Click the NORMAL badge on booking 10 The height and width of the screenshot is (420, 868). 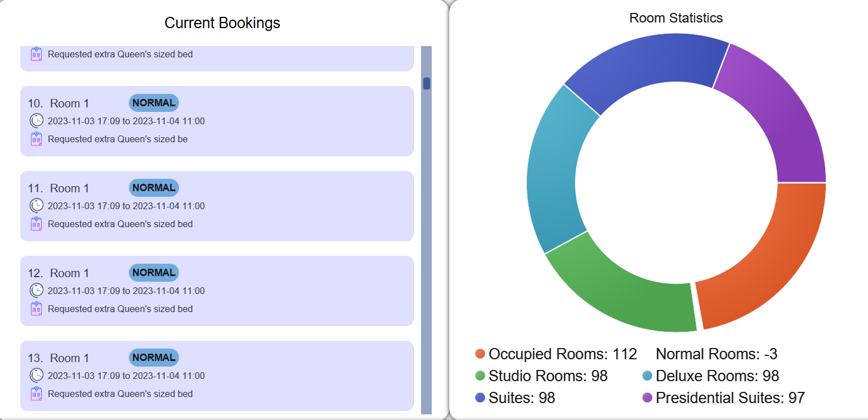click(x=154, y=103)
